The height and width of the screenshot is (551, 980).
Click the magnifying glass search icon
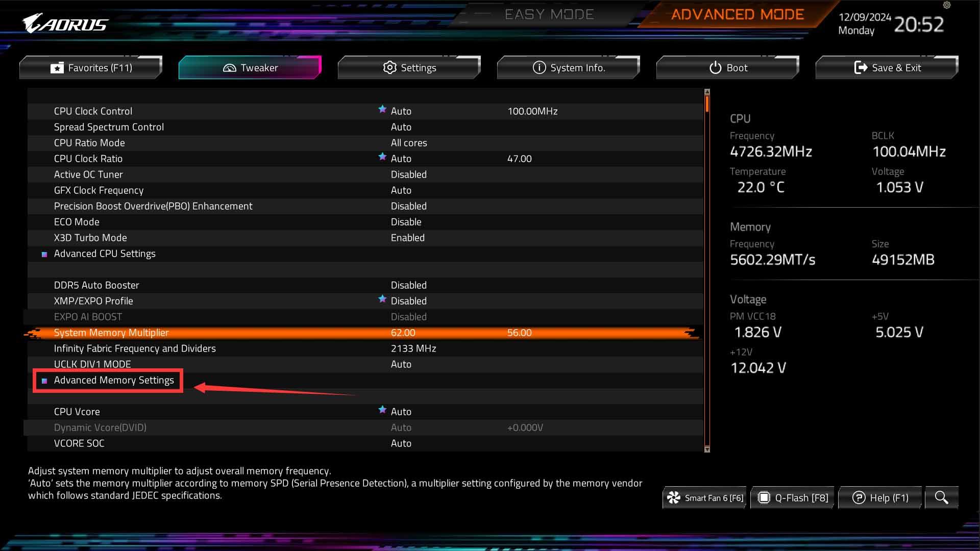tap(941, 497)
